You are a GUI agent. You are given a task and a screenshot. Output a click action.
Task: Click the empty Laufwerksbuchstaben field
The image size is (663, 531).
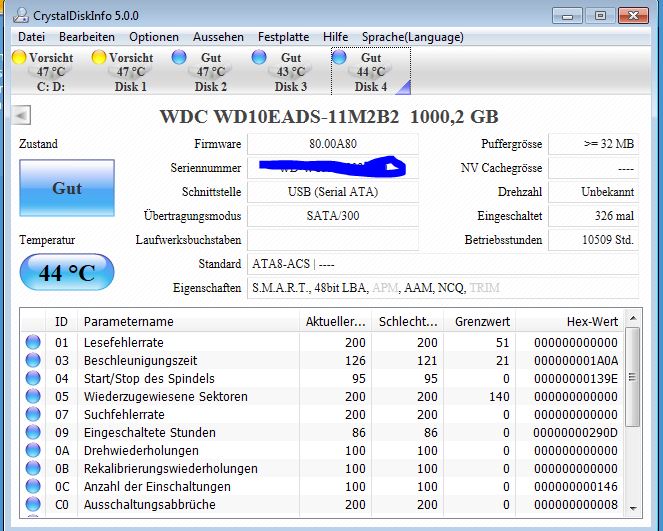pyautogui.click(x=333, y=240)
